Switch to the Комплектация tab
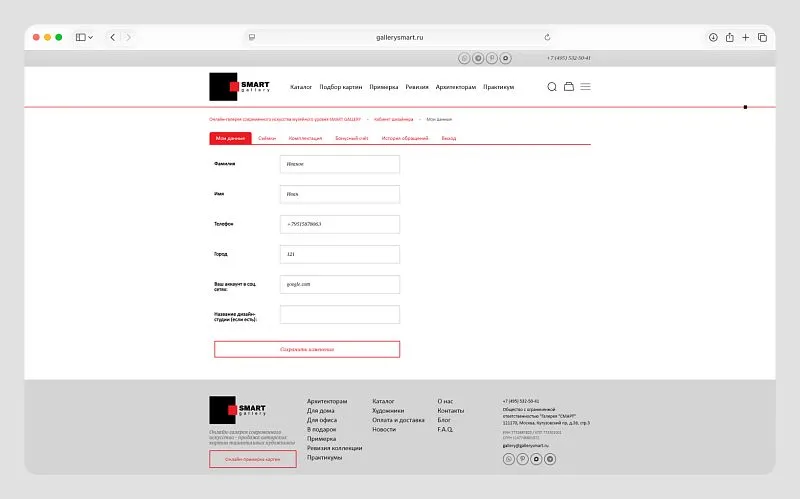The image size is (800, 499). [x=305, y=138]
